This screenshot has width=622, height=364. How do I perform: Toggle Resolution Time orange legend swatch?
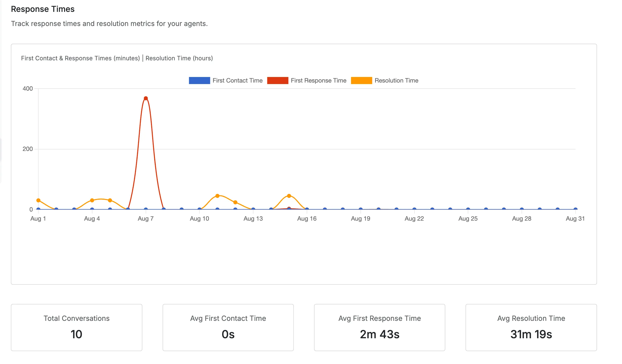[361, 81]
